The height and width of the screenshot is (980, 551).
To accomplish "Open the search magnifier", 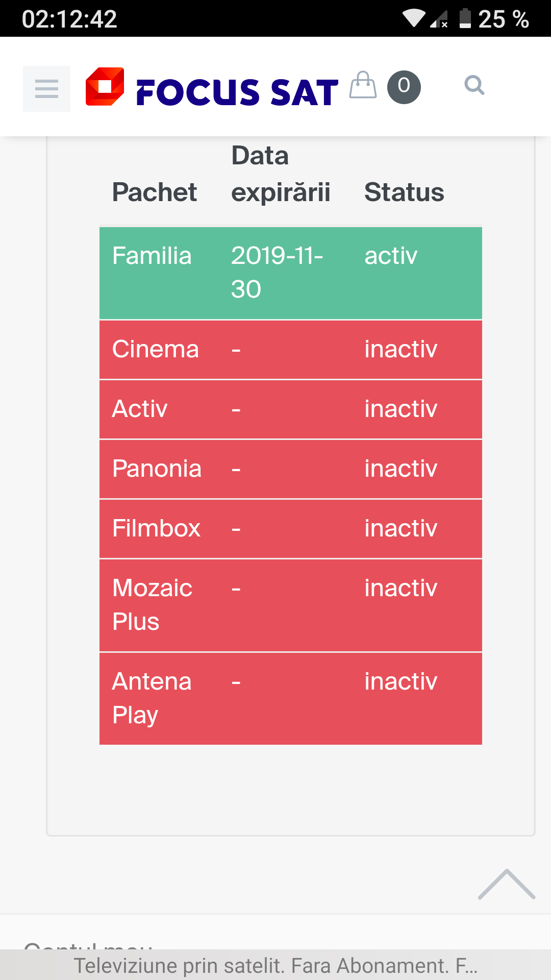I will (x=474, y=85).
